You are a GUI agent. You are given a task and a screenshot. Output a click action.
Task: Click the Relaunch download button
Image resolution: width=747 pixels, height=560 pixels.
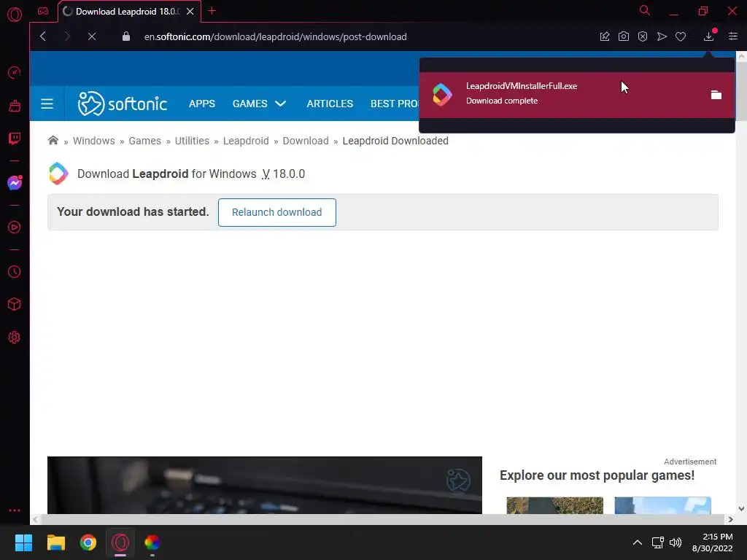click(x=276, y=212)
